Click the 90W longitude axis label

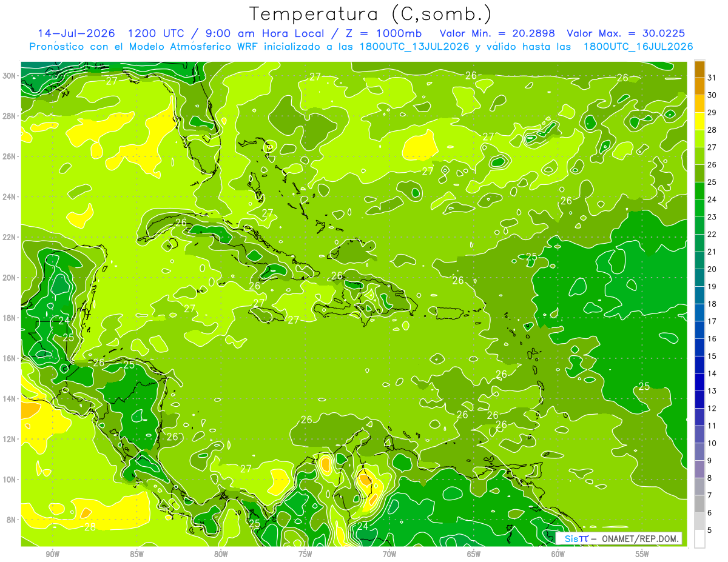point(52,554)
